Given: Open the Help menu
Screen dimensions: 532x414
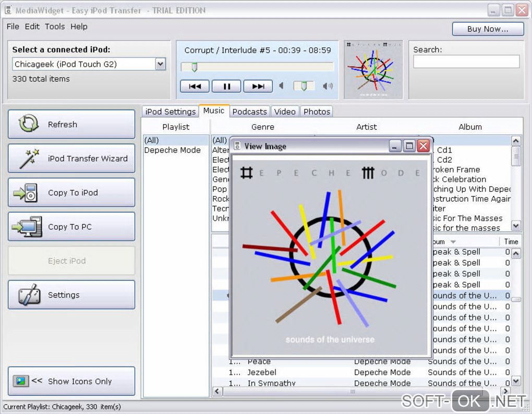Looking at the screenshot, I should pos(79,27).
